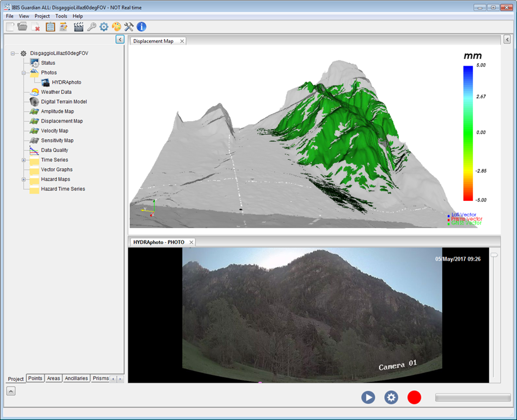Click the LoS Vector legend entry
517x420 pixels.
[462, 215]
